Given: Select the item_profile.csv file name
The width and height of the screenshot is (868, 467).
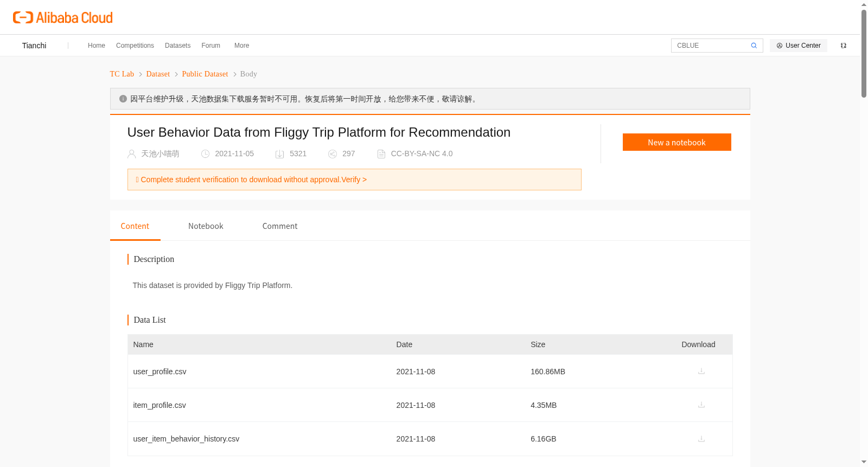Looking at the screenshot, I should click(x=159, y=405).
